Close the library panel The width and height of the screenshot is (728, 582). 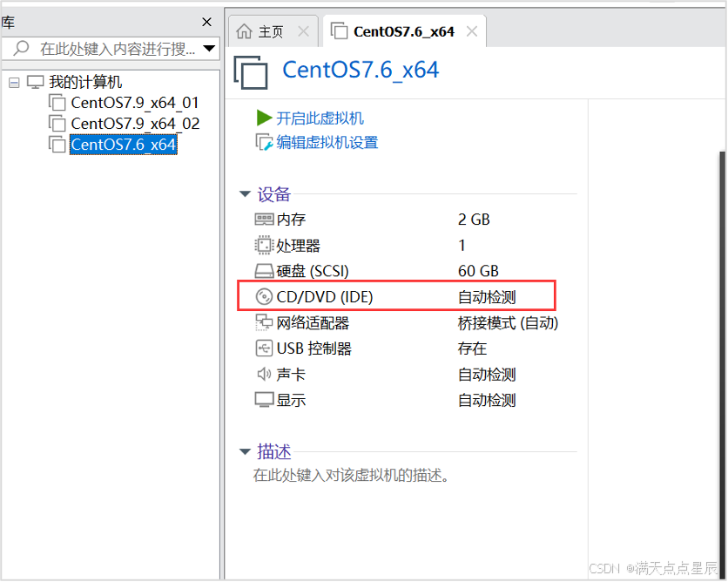coord(206,22)
